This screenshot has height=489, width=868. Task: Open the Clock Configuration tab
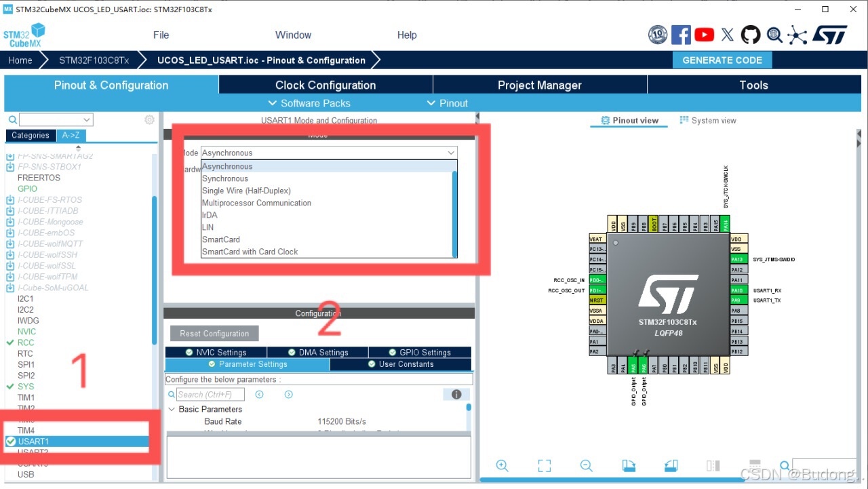[325, 85]
